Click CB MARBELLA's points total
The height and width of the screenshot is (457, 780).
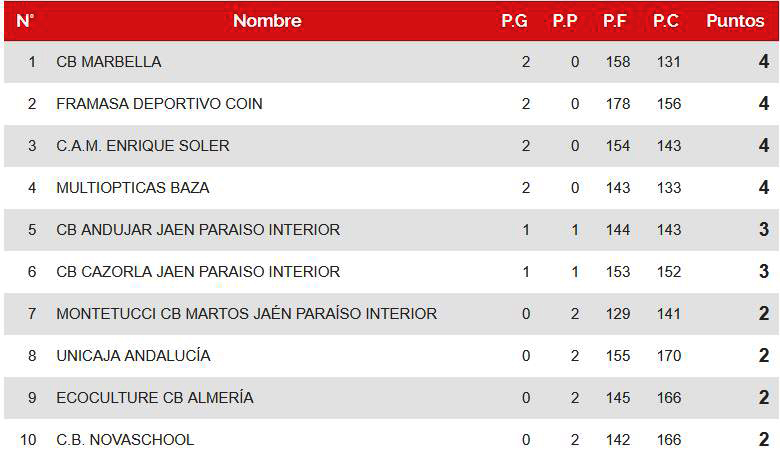point(763,62)
